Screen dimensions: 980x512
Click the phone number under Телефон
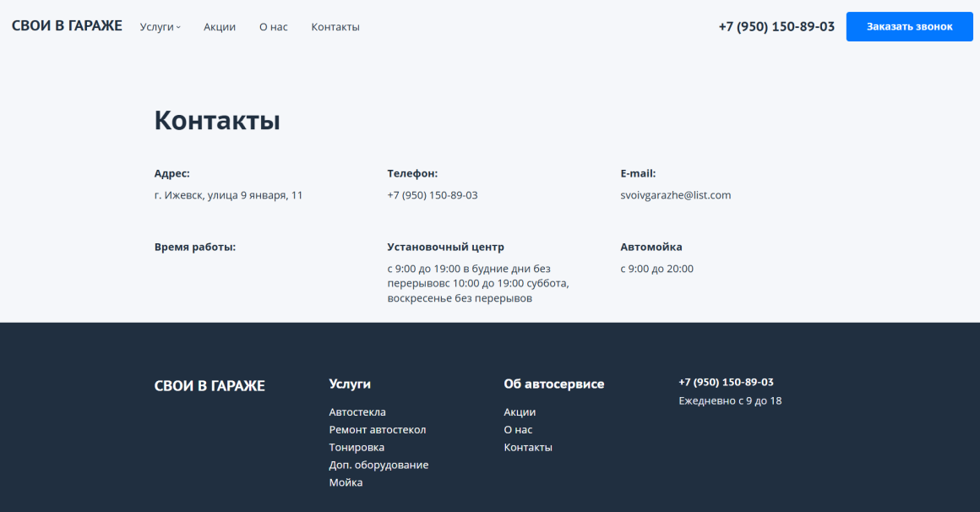pyautogui.click(x=432, y=195)
